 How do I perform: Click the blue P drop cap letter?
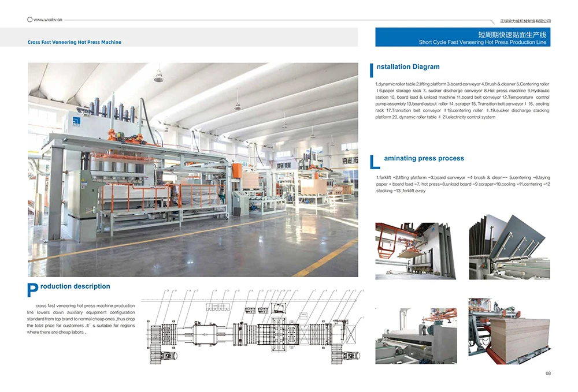[32, 290]
